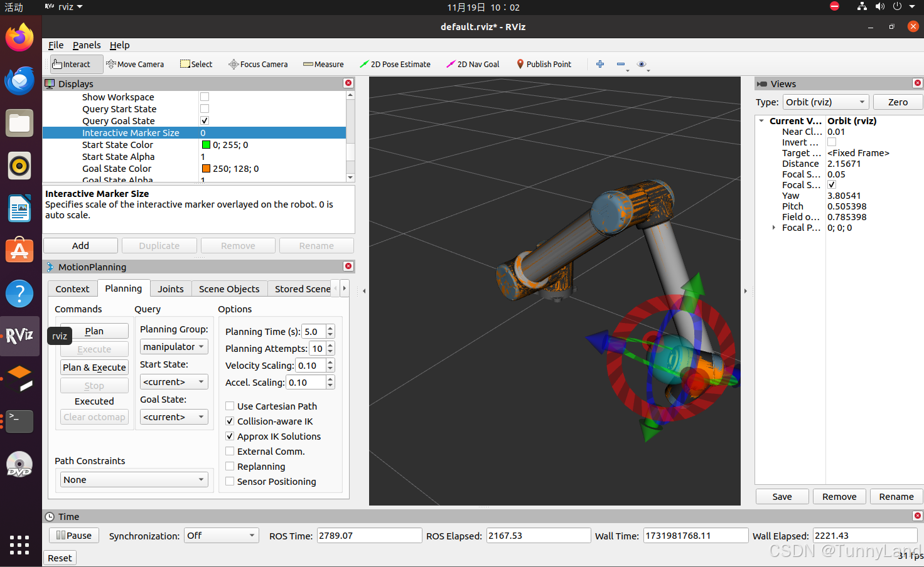Click the RViz dock icon

click(19, 336)
